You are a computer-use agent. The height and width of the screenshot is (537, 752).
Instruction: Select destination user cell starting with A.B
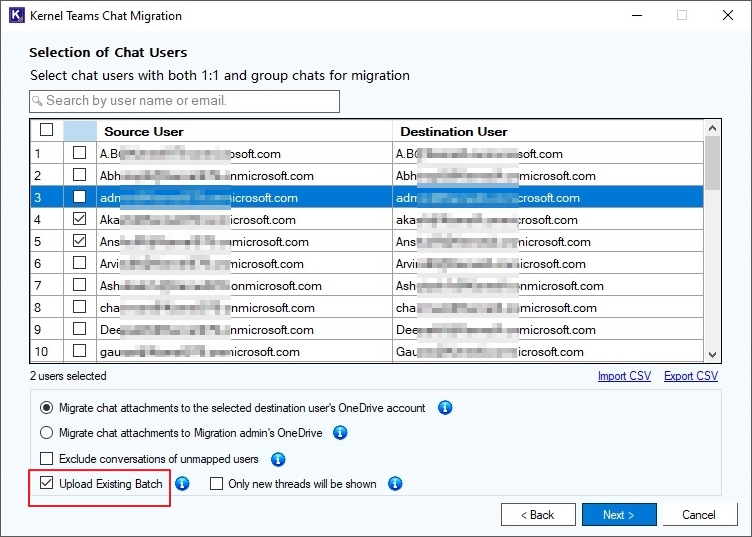click(x=548, y=154)
